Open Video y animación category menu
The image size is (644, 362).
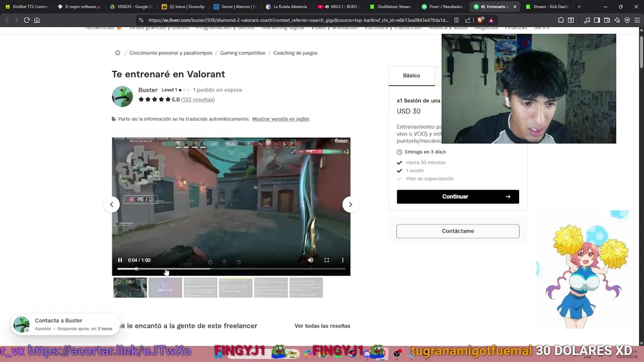335,28
